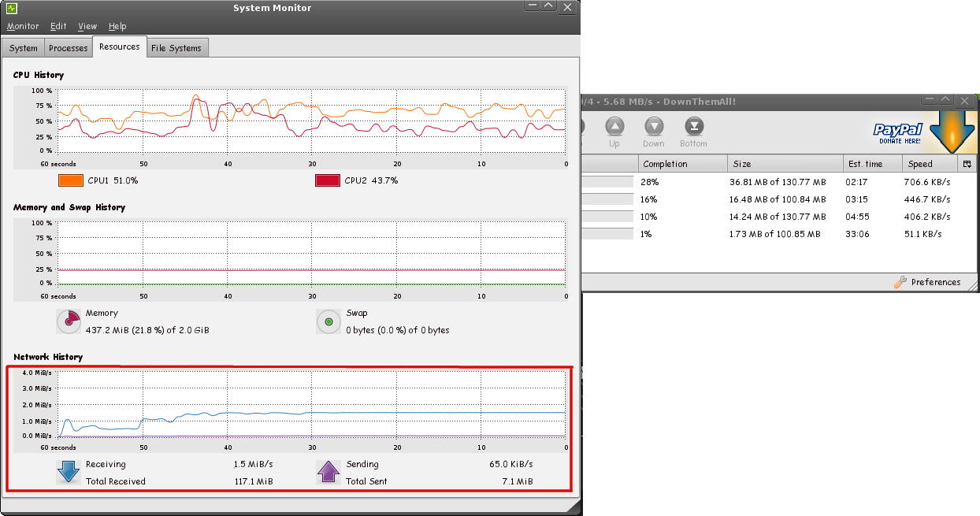Pick the orange CPU1 color swatch
Image resolution: width=980 pixels, height=516 pixels.
tap(71, 180)
